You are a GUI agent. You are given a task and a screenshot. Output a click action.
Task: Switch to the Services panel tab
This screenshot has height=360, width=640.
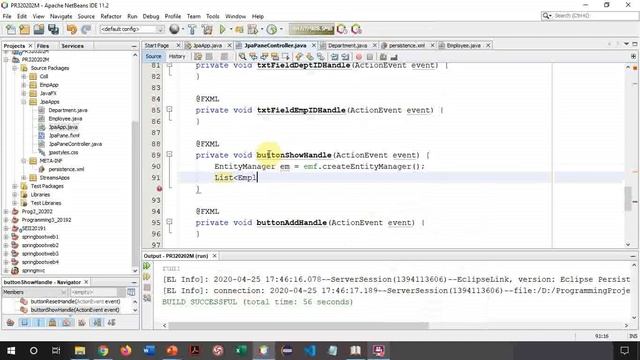(72, 46)
